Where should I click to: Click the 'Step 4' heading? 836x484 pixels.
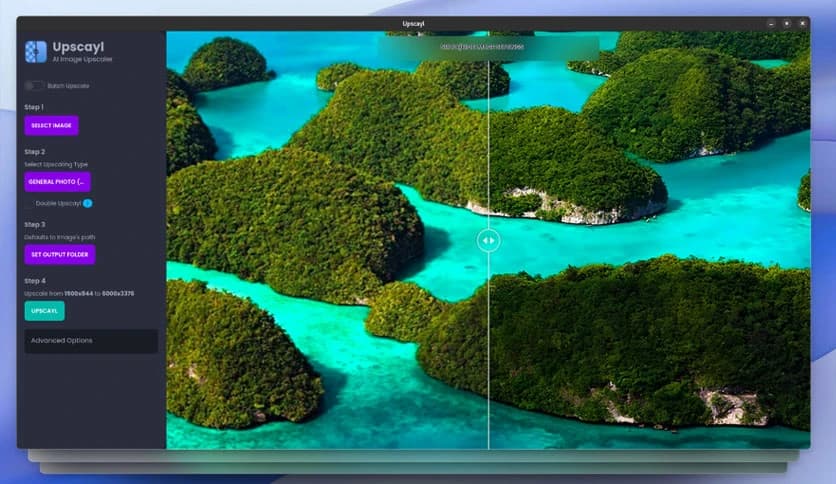(35, 281)
